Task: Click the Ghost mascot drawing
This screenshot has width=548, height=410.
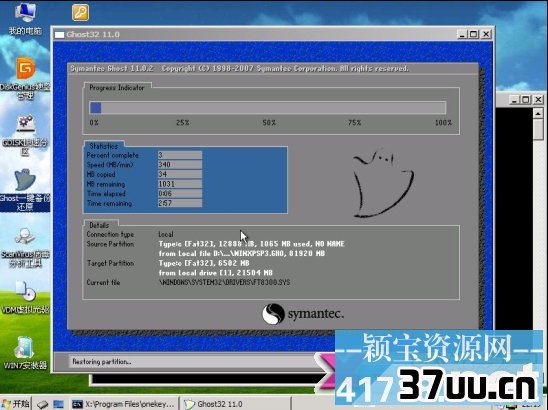Action: (383, 184)
